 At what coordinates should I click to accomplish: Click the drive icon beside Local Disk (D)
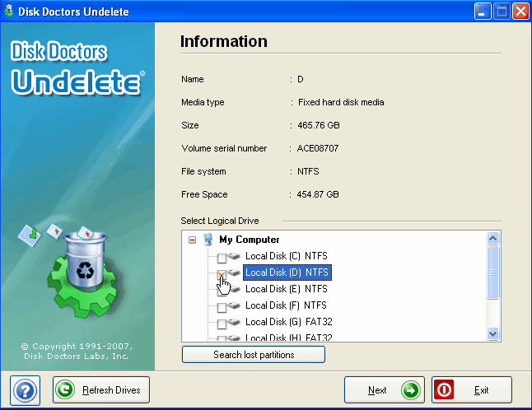point(234,273)
